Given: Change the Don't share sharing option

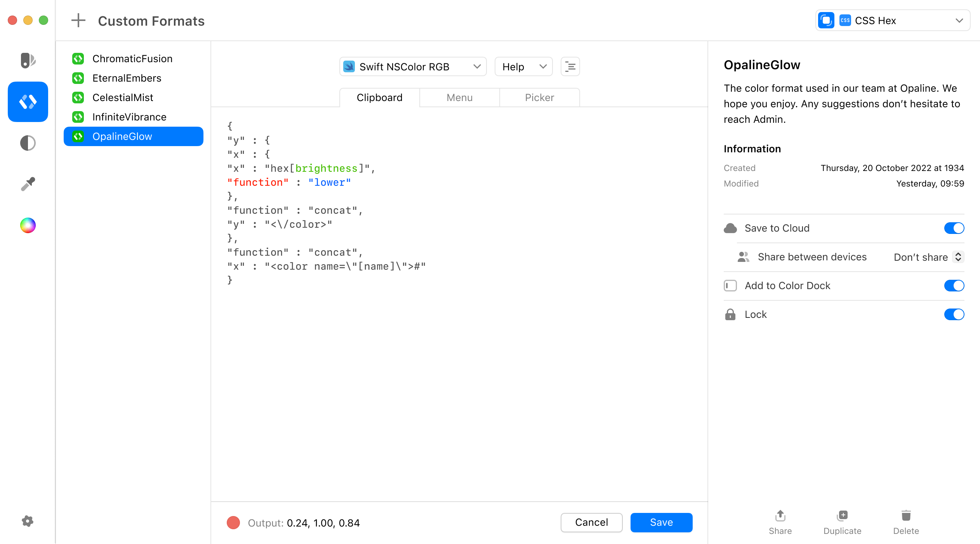Looking at the screenshot, I should [928, 257].
